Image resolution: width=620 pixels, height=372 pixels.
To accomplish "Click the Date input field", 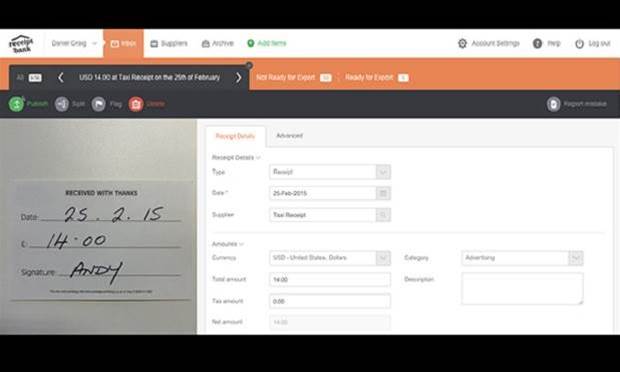I will click(x=322, y=193).
